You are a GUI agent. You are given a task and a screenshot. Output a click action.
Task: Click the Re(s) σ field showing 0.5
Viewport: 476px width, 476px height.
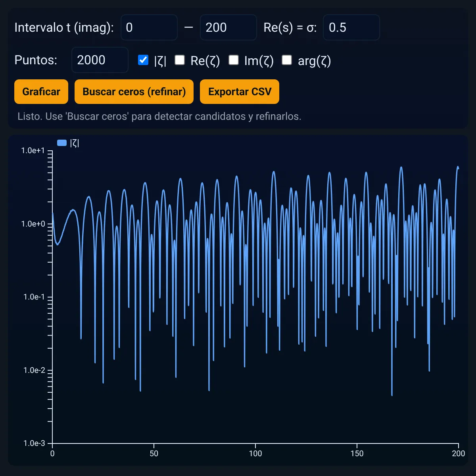pyautogui.click(x=351, y=27)
